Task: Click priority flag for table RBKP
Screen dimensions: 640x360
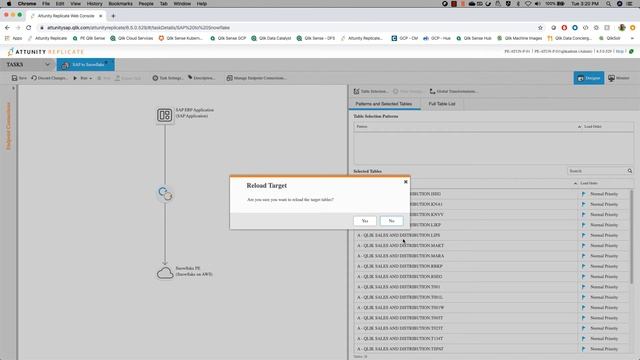Action: 584,266
